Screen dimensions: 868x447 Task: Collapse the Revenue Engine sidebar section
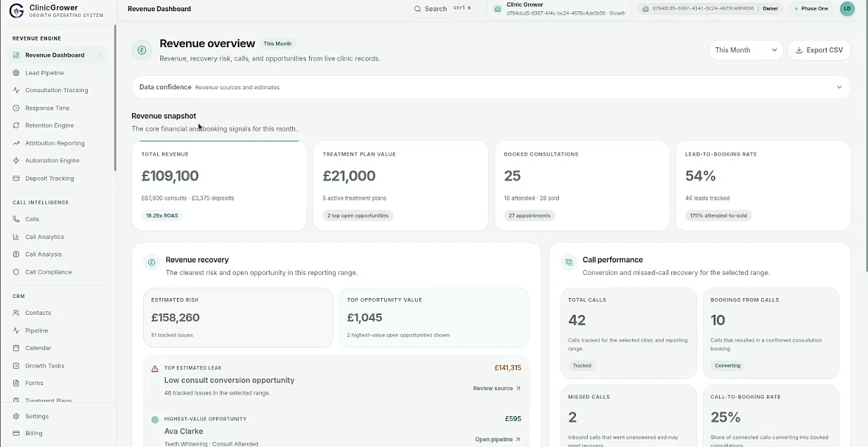(x=99, y=39)
